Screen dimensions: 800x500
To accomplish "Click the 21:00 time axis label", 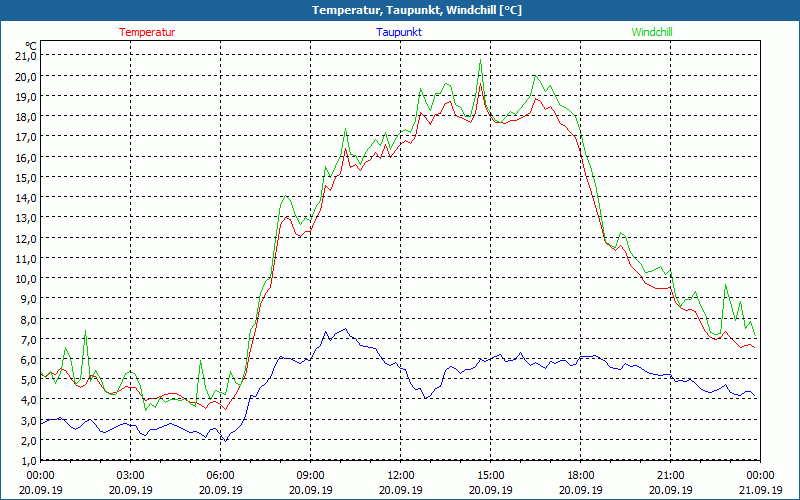I will (670, 476).
